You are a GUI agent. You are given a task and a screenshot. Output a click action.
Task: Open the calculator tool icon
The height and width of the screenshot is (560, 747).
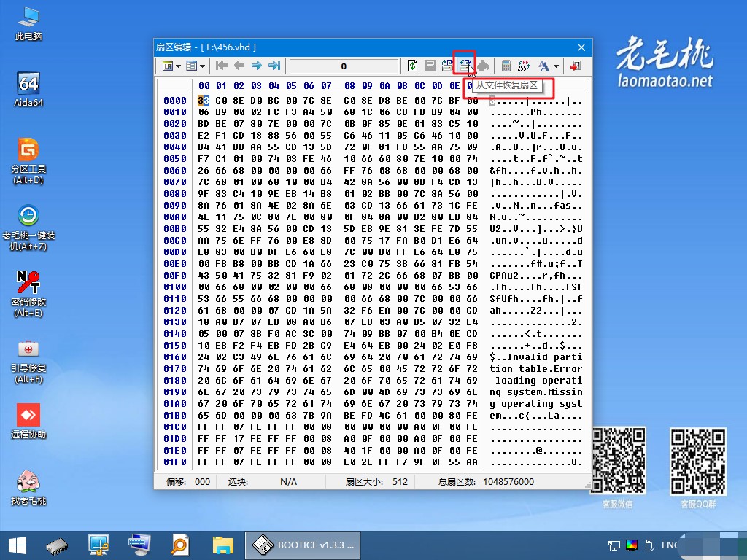click(x=506, y=66)
